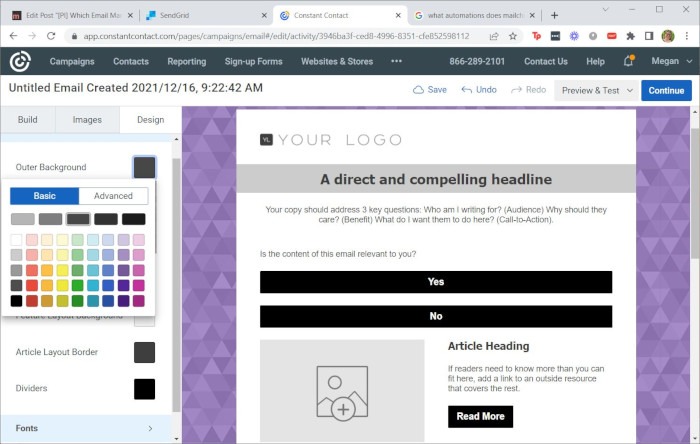Pick the lightest gray swatch in top row
Viewport: 700px width, 444px height.
pos(23,219)
